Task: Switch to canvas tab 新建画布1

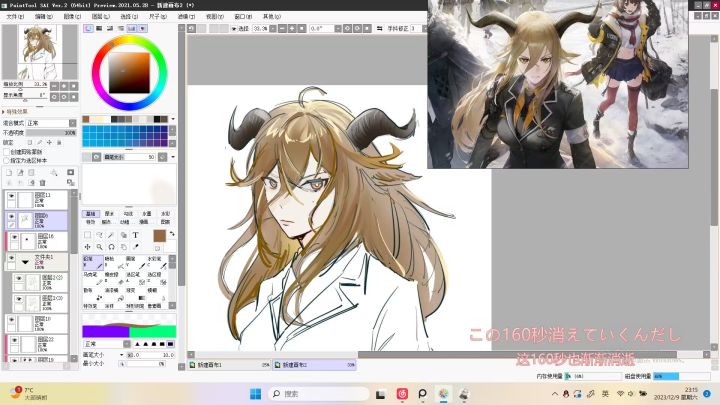Action: point(230,365)
